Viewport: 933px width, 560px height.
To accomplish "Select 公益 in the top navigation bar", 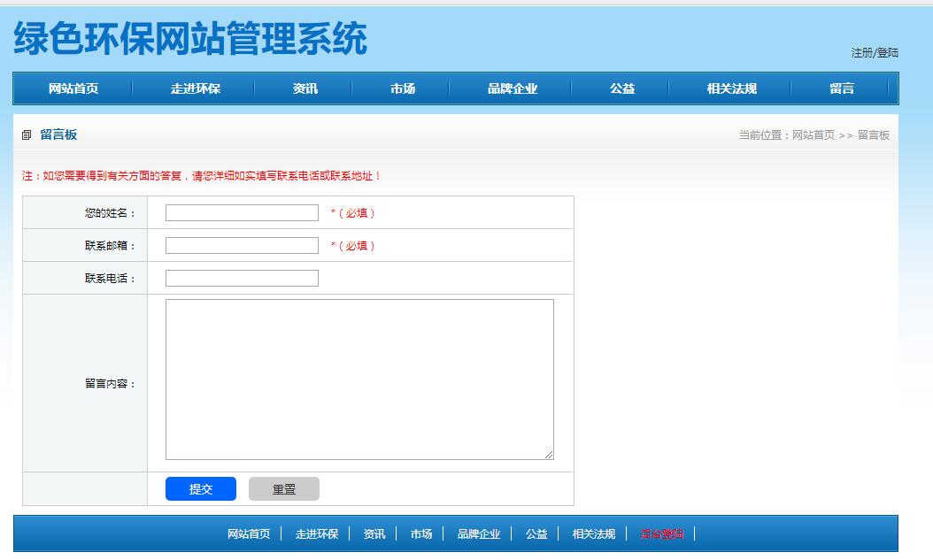I will [x=622, y=88].
